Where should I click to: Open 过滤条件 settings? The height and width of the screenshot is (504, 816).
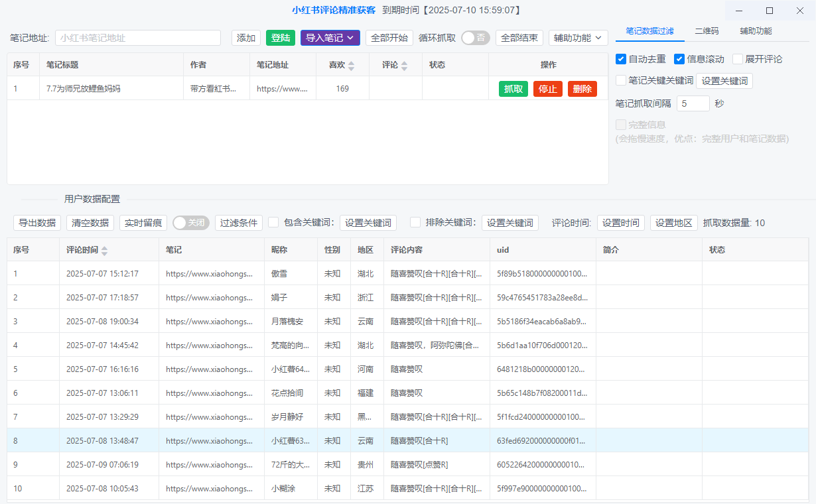[239, 223]
